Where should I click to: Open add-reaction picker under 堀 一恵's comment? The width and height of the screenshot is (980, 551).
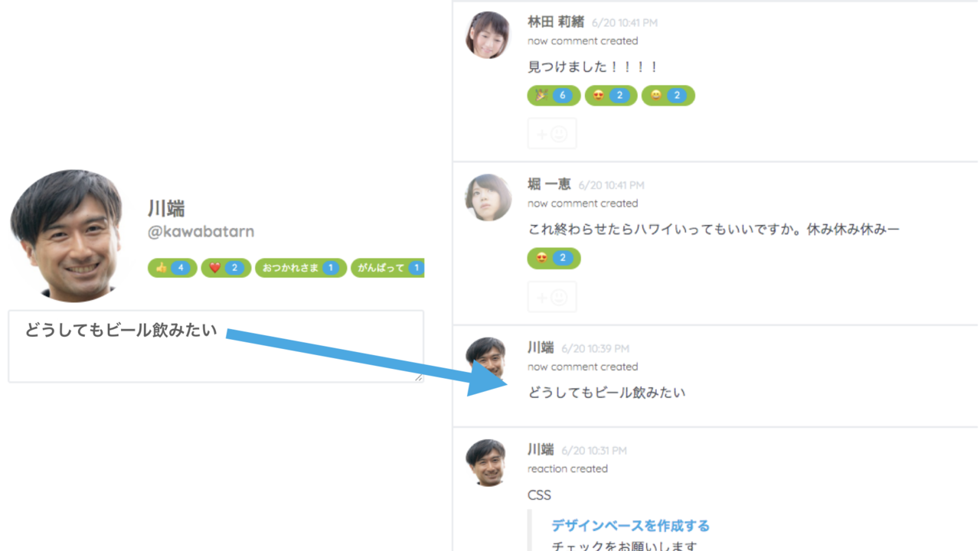[x=552, y=297]
